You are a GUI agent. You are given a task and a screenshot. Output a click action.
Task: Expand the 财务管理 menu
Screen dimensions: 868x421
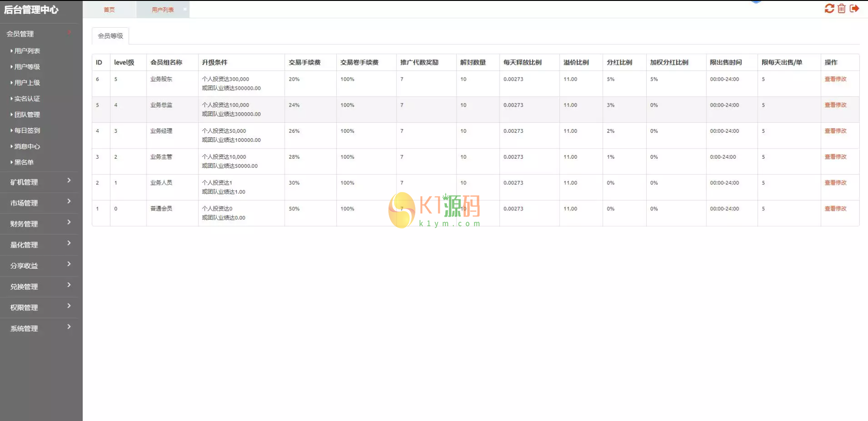click(x=39, y=224)
